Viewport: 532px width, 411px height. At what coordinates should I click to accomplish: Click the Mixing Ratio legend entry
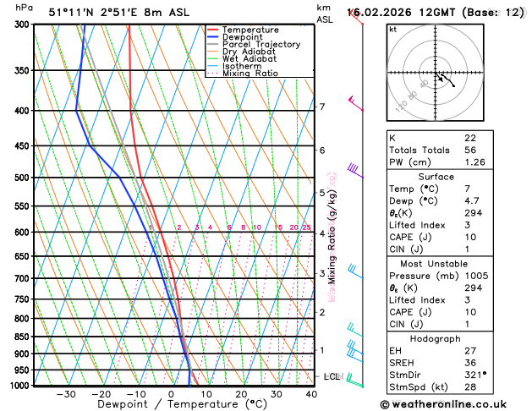tap(243, 74)
